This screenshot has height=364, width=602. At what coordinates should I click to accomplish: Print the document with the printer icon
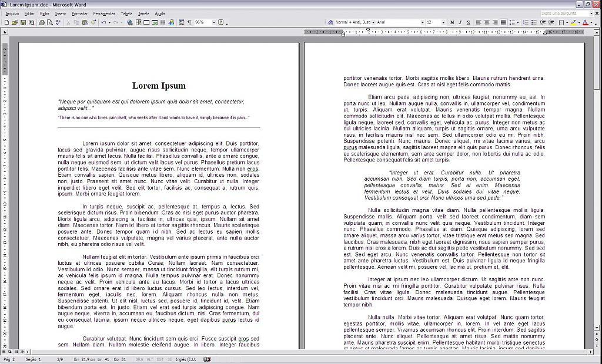(x=42, y=23)
